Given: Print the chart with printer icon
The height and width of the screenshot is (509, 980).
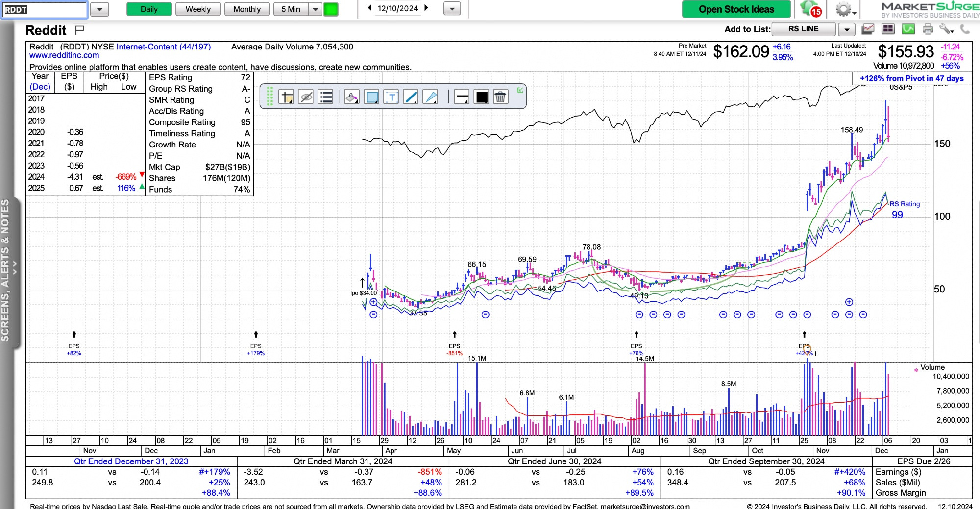Looking at the screenshot, I should [928, 29].
